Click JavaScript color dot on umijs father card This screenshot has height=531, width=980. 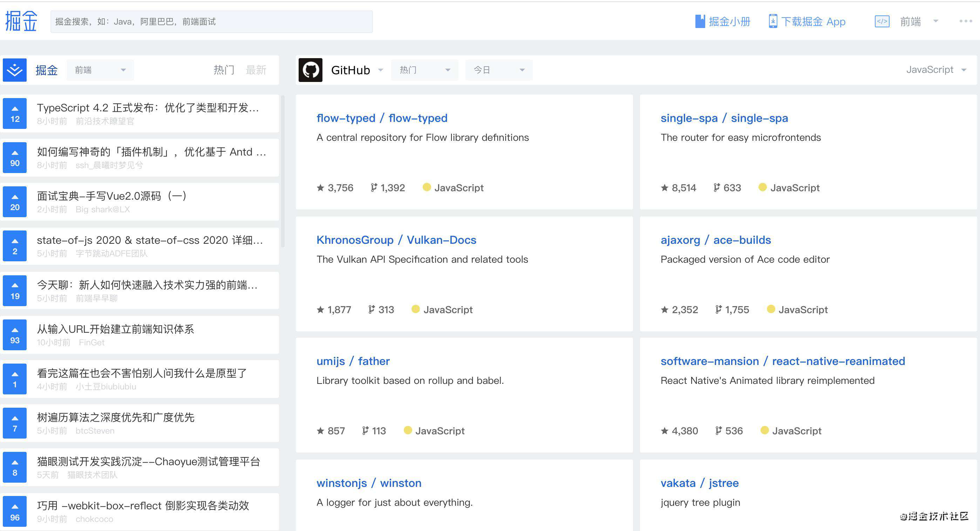pos(408,430)
